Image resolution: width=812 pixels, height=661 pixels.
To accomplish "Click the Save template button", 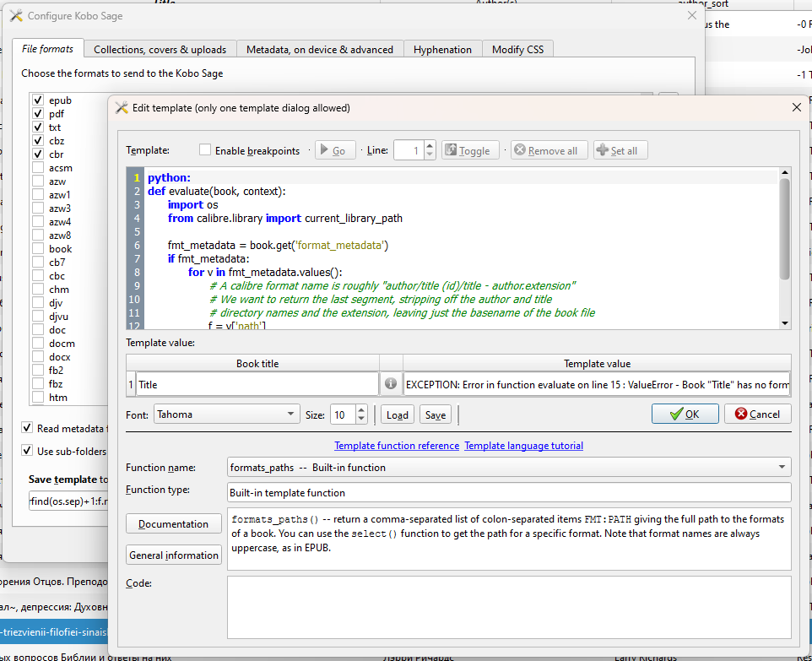I will 435,414.
